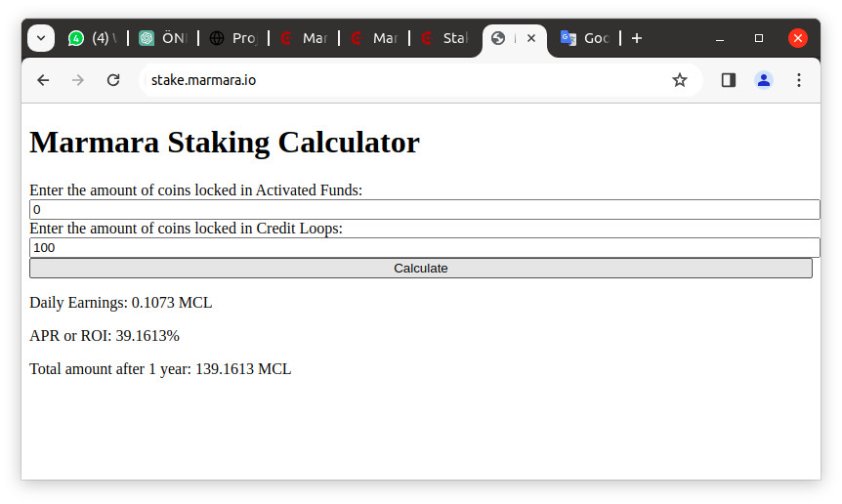This screenshot has width=842, height=504.
Task: Close the active stake.marmara.io tab
Action: [531, 38]
